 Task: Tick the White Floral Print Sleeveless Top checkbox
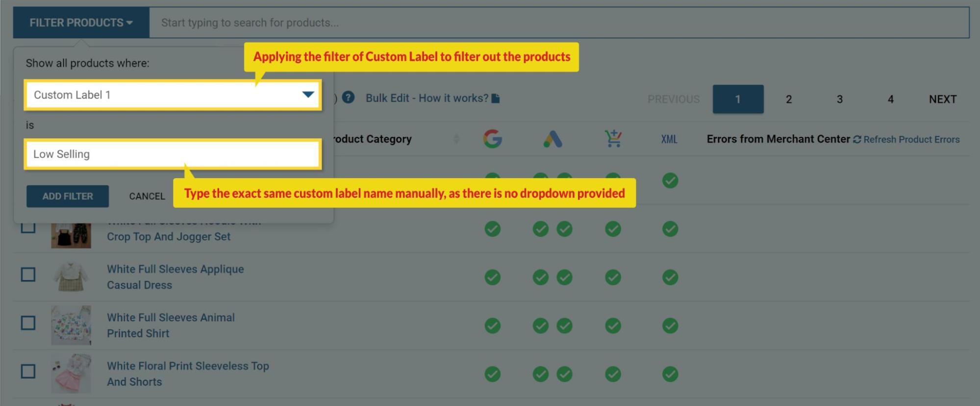(28, 372)
